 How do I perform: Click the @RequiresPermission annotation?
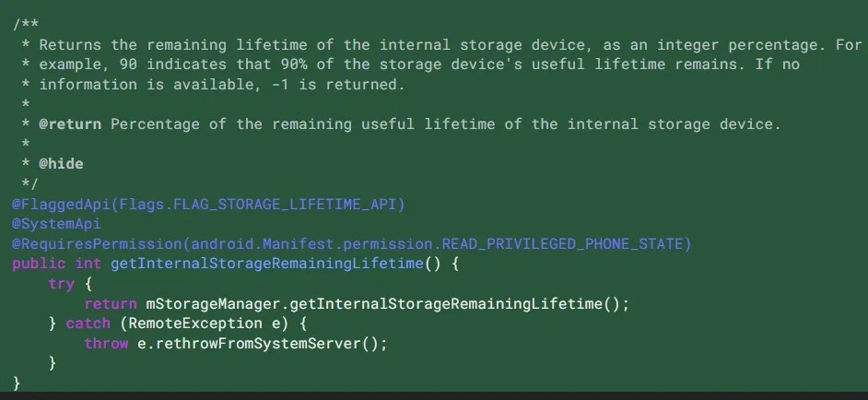(97, 243)
